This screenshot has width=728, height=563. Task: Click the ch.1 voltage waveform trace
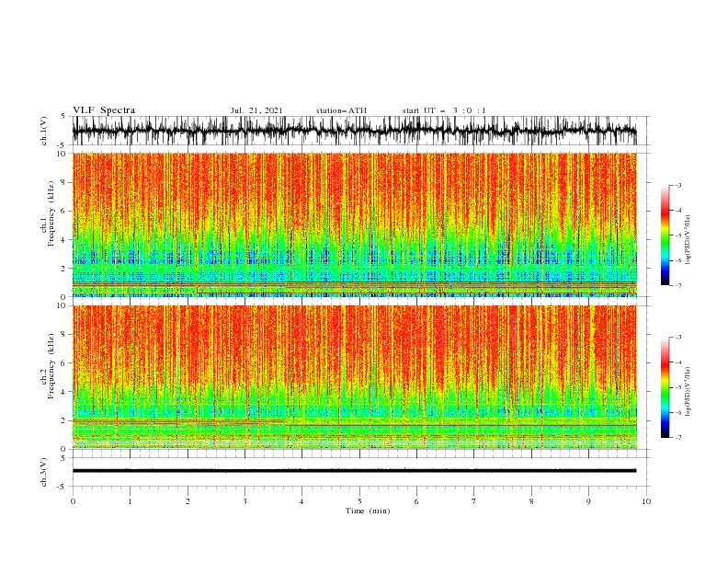[354, 131]
